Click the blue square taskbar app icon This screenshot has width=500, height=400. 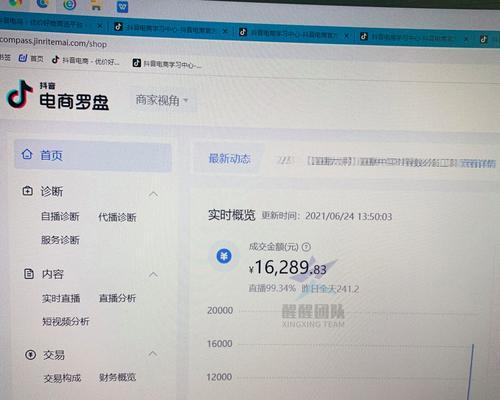pos(122,6)
